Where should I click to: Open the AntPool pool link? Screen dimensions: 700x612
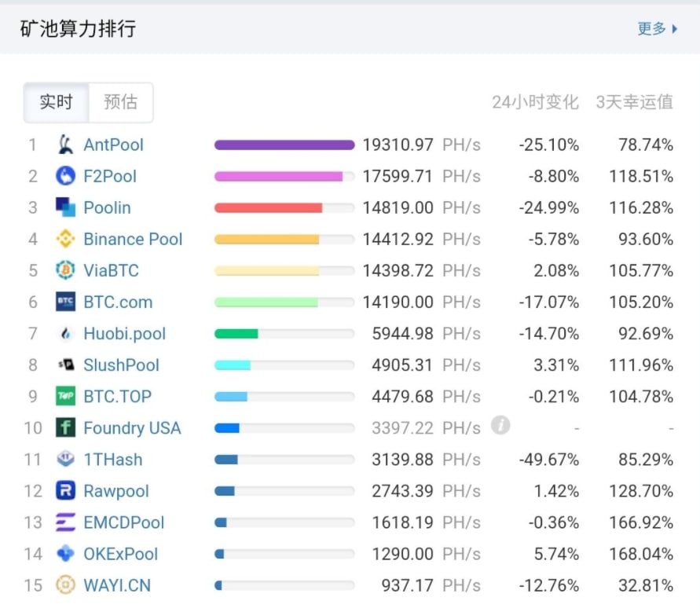(113, 145)
